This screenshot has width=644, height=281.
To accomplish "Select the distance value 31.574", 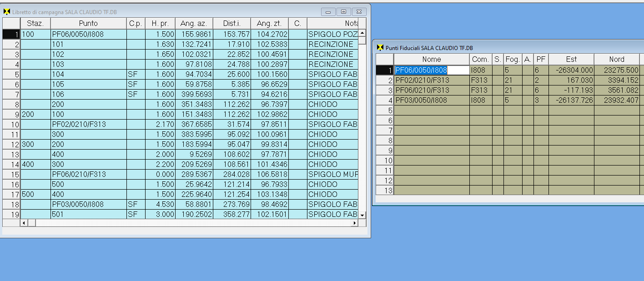I will [231, 124].
